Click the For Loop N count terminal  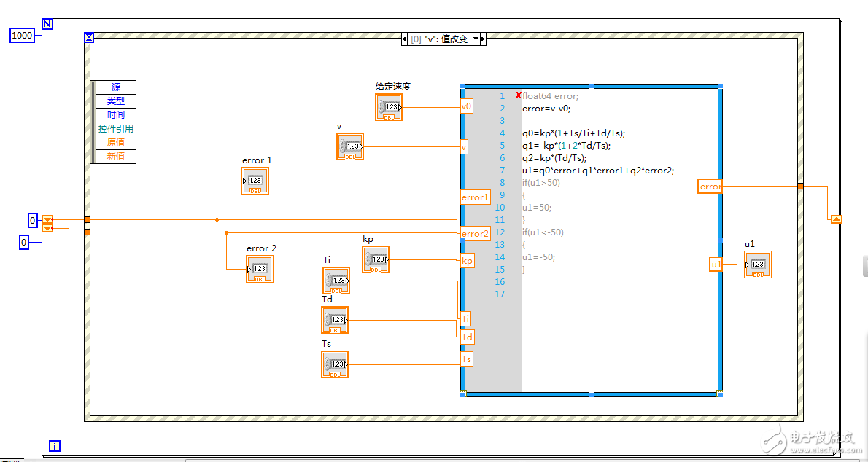click(47, 24)
